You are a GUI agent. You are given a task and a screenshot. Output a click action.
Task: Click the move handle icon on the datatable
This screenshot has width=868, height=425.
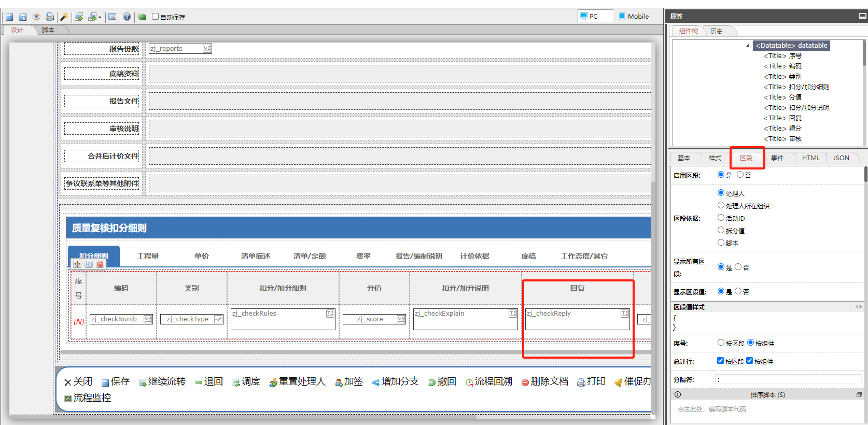(77, 264)
